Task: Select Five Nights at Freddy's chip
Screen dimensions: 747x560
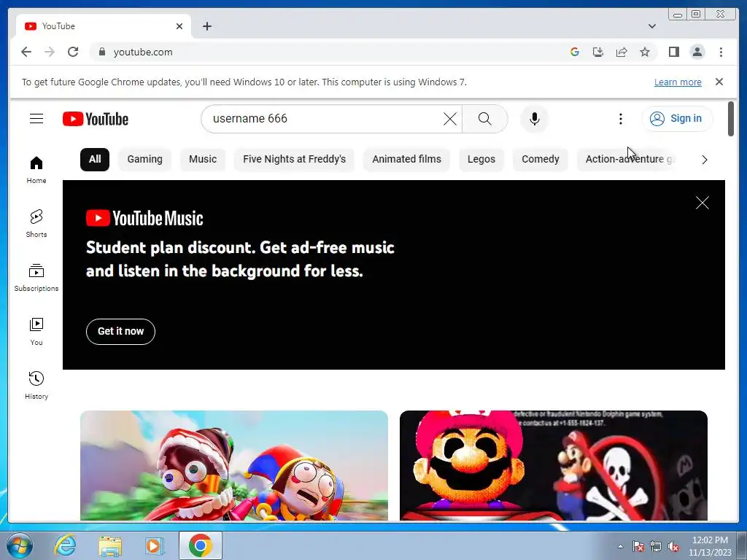Action: (295, 159)
